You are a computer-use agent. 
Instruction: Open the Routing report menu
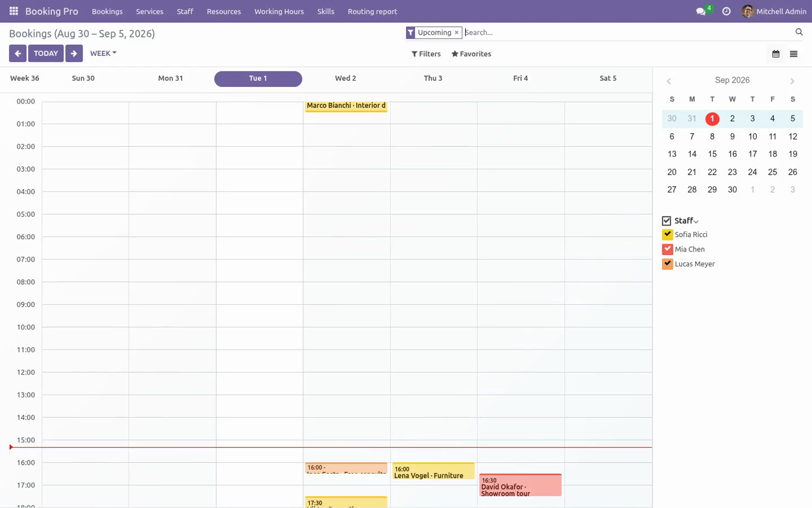click(373, 11)
